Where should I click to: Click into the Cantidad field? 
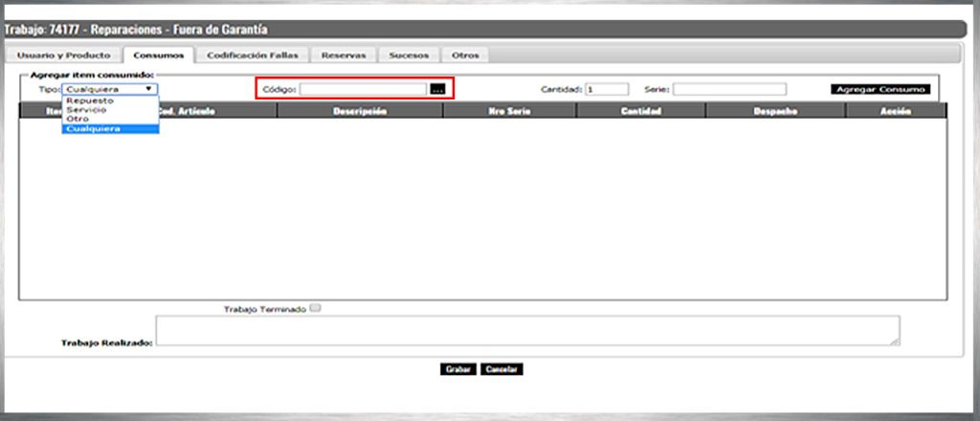(607, 89)
